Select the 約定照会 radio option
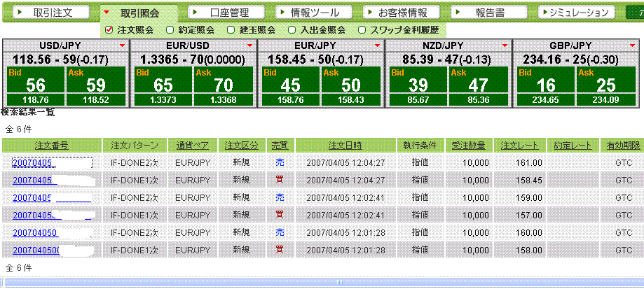 pyautogui.click(x=170, y=30)
